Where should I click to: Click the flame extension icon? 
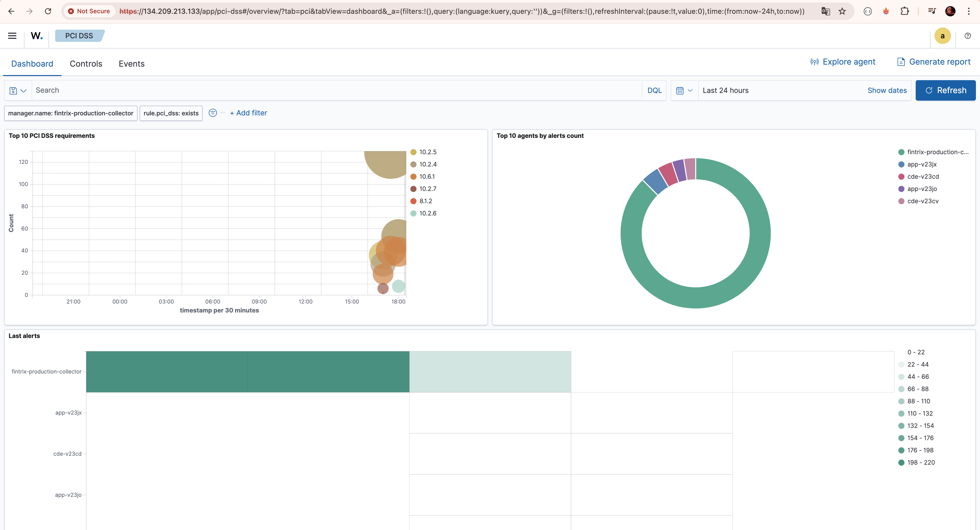click(886, 11)
